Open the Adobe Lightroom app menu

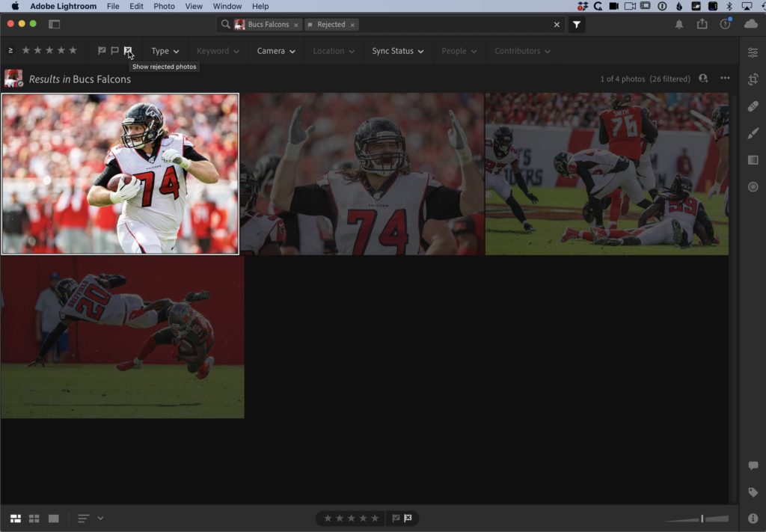[x=64, y=6]
